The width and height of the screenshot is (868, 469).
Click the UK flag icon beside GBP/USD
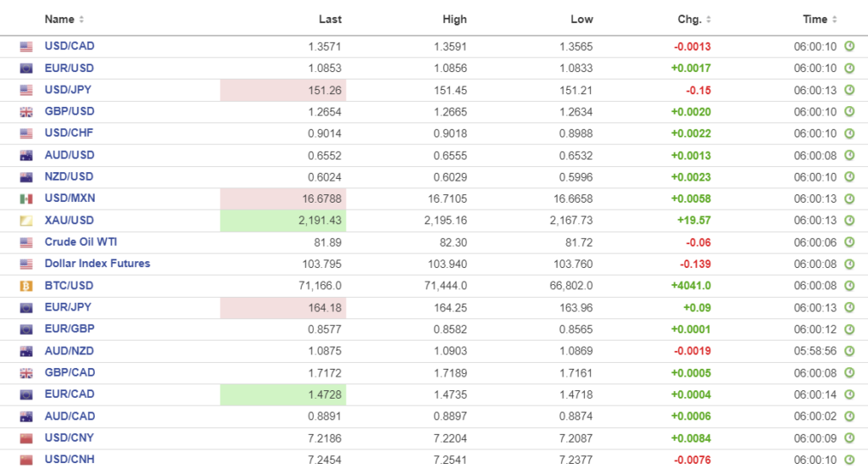coord(26,112)
